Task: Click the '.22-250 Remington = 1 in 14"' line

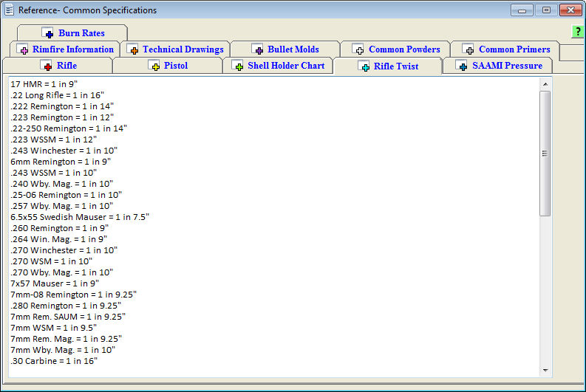Action: 69,128
